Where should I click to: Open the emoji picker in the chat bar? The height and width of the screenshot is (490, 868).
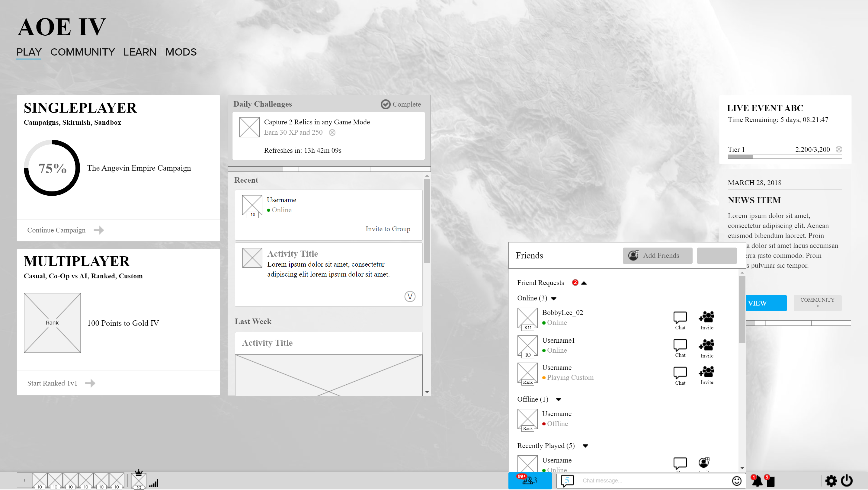coord(737,481)
